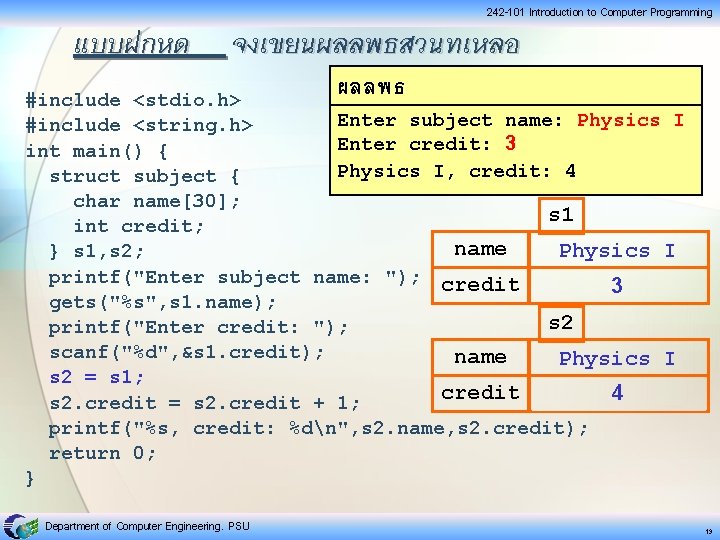Viewport: 720px width, 540px height.
Task: Click the credit value "3" in the s1 table
Action: [619, 285]
